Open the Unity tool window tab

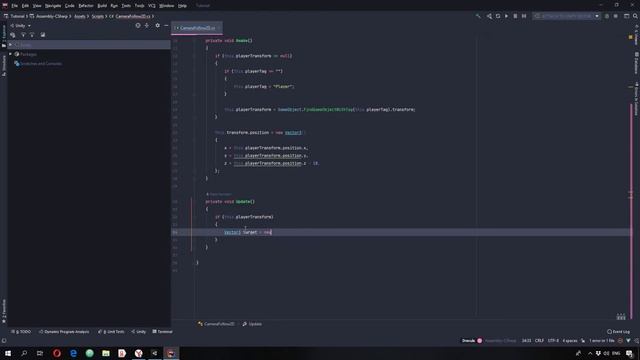(139, 332)
